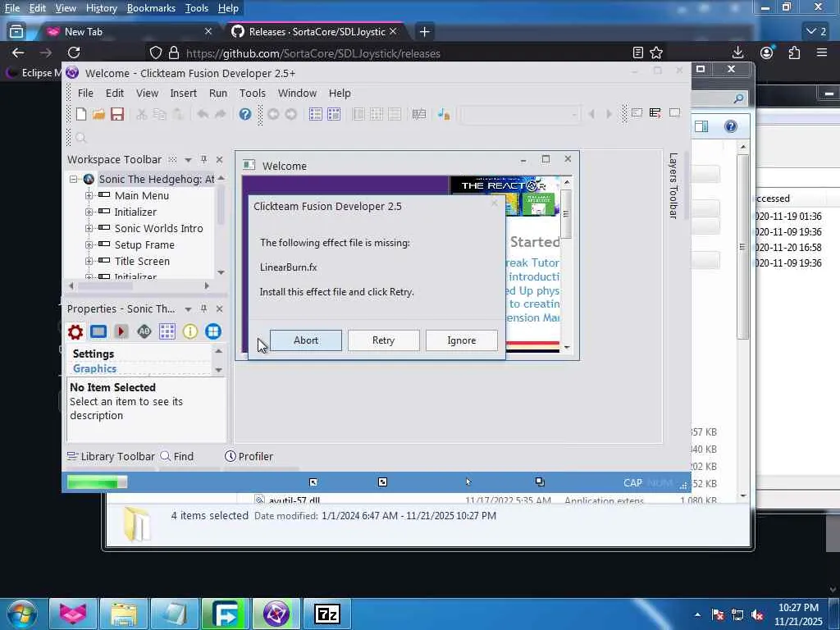Click the Data Elements music note icon
Image resolution: width=840 pixels, height=630 pixels.
pyautogui.click(x=444, y=114)
